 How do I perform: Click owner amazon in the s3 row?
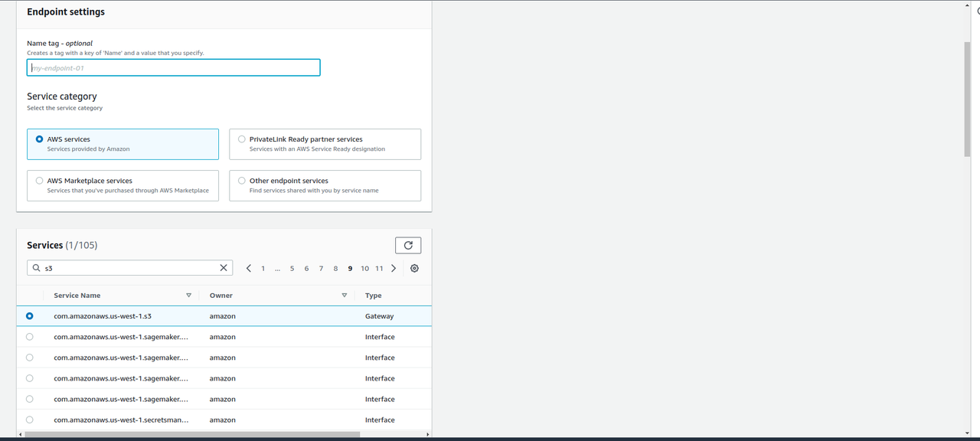tap(223, 316)
